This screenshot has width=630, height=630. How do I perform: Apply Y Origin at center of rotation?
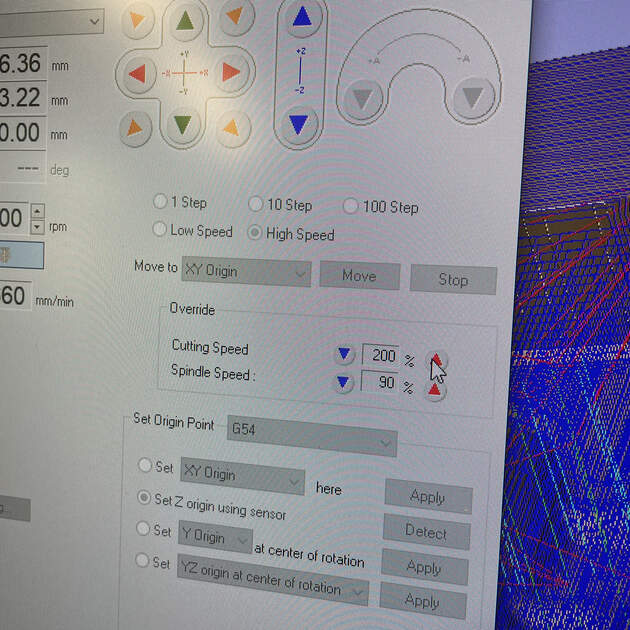click(x=425, y=567)
